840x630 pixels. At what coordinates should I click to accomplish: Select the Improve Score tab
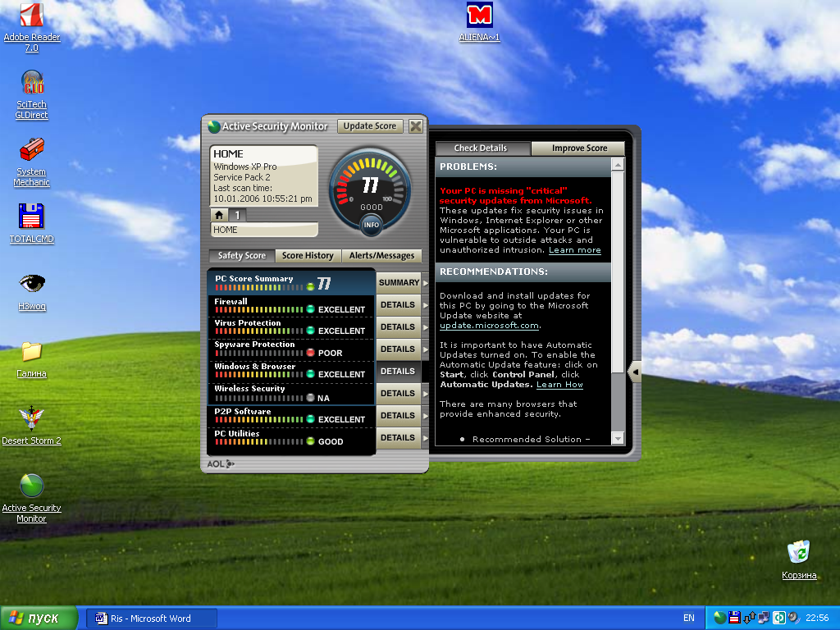579,148
